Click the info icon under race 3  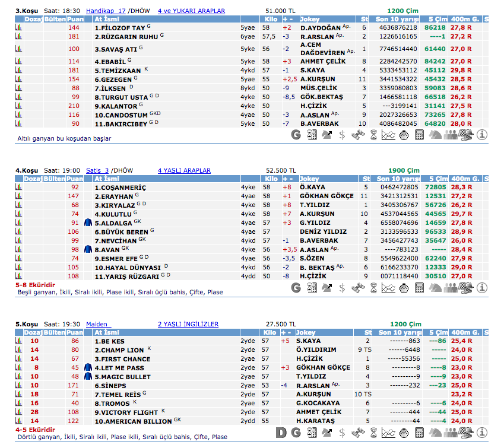coord(482,135)
